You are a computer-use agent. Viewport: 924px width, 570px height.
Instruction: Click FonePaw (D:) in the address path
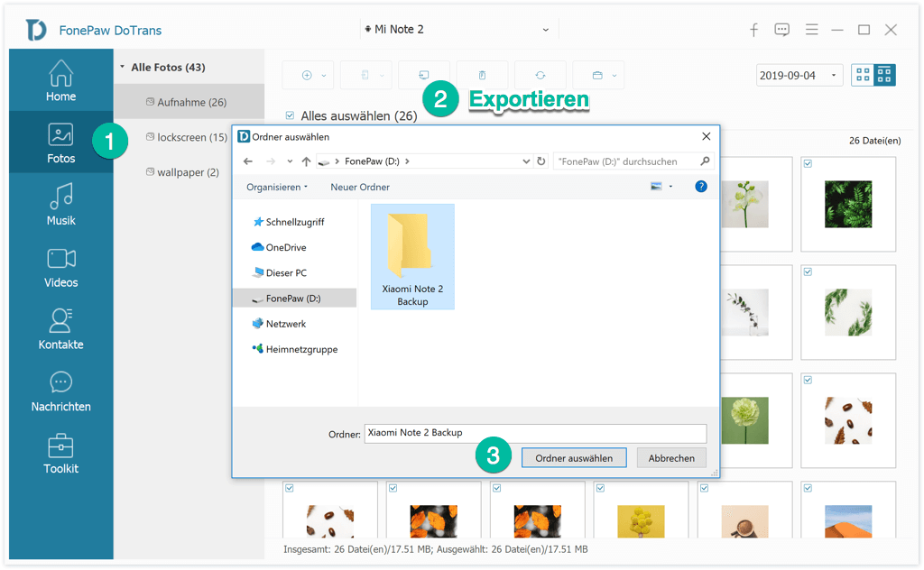372,161
